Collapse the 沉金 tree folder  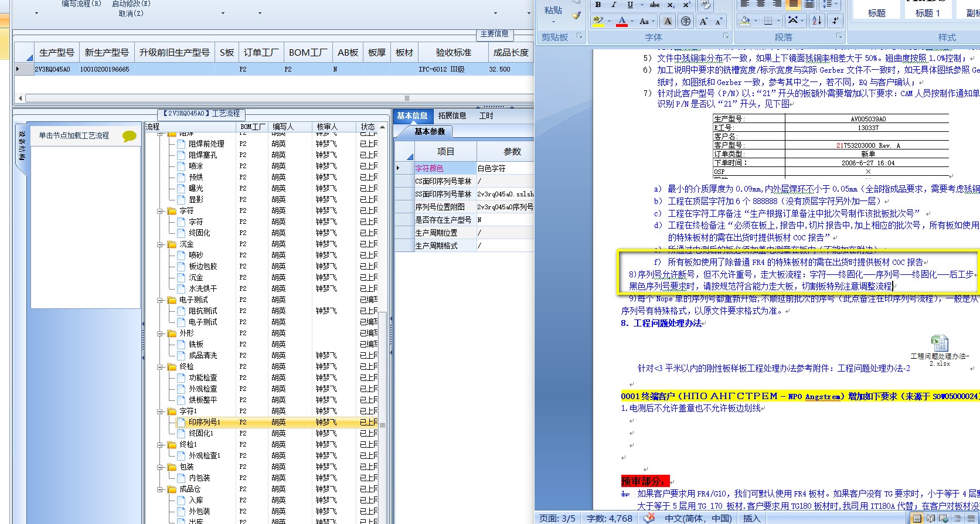point(160,244)
